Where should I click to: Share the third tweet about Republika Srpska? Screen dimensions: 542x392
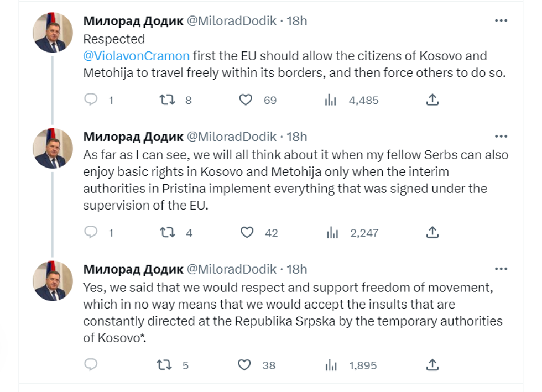click(x=433, y=364)
